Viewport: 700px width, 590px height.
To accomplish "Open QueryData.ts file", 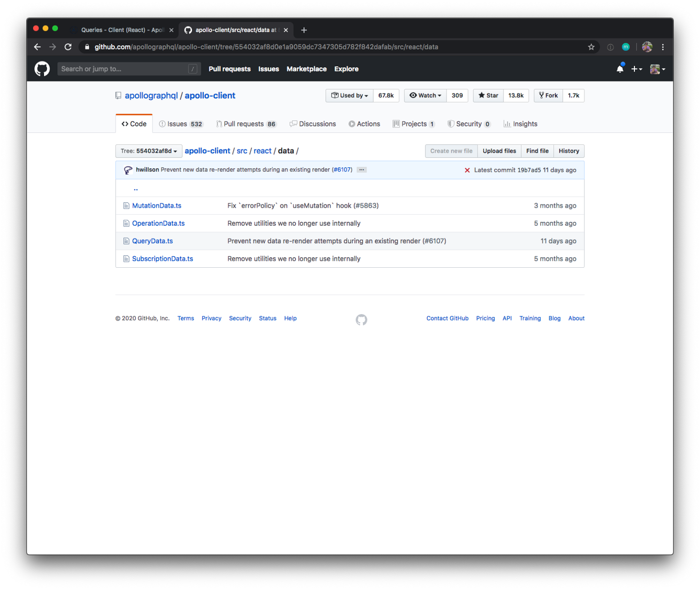I will pyautogui.click(x=152, y=241).
